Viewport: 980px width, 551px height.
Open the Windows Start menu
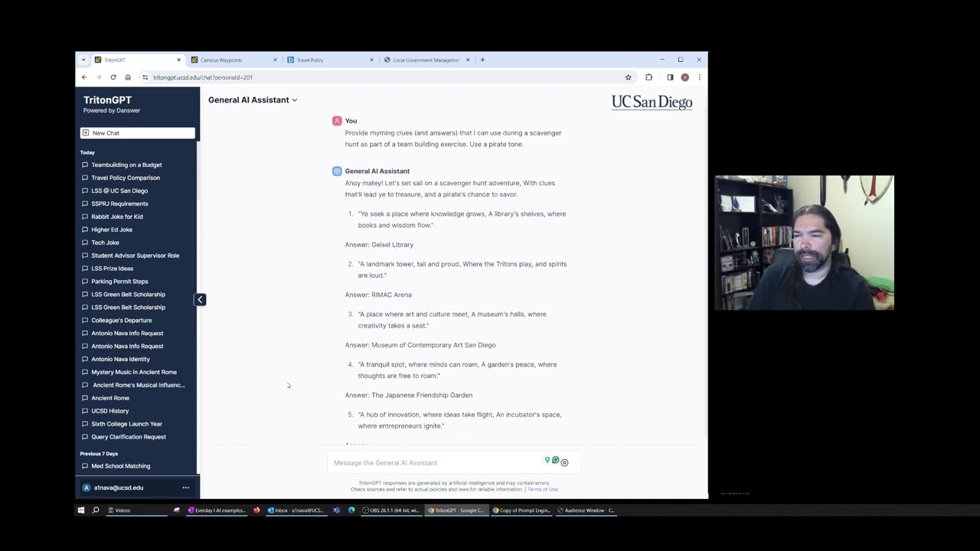81,510
